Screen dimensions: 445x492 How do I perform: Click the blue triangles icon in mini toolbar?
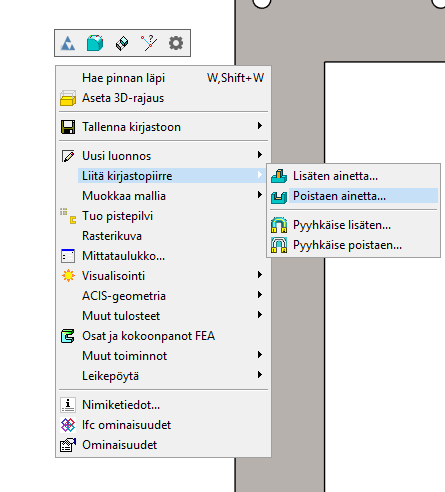click(68, 43)
